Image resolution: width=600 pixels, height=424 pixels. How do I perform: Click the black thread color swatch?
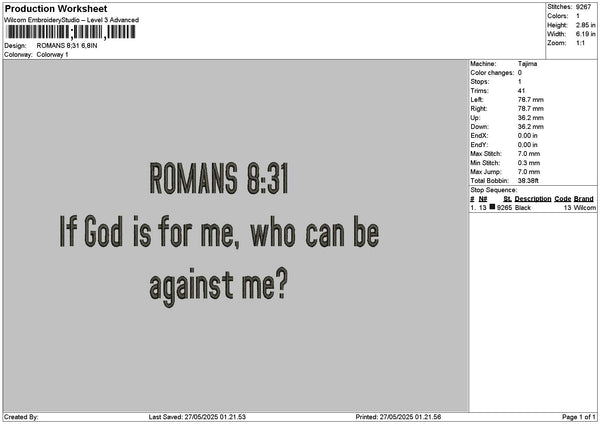492,207
